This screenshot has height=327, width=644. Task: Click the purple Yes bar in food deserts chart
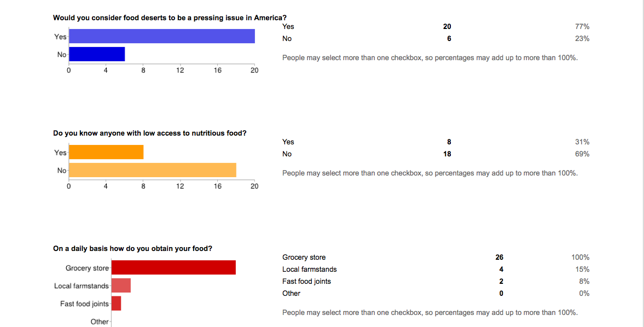[163, 36]
